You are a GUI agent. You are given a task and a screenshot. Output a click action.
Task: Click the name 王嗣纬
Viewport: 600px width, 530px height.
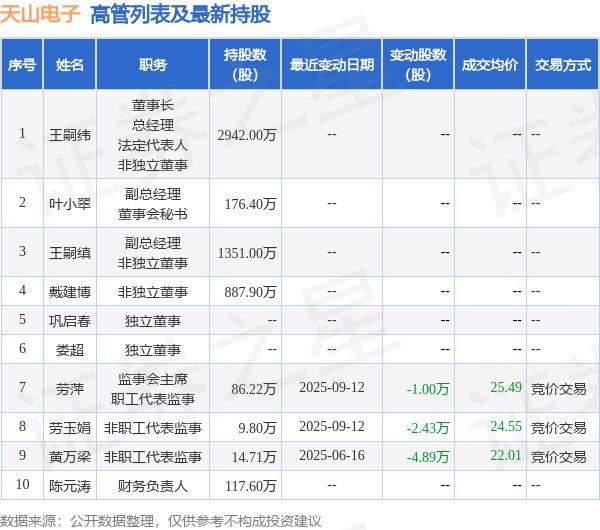pyautogui.click(x=70, y=135)
